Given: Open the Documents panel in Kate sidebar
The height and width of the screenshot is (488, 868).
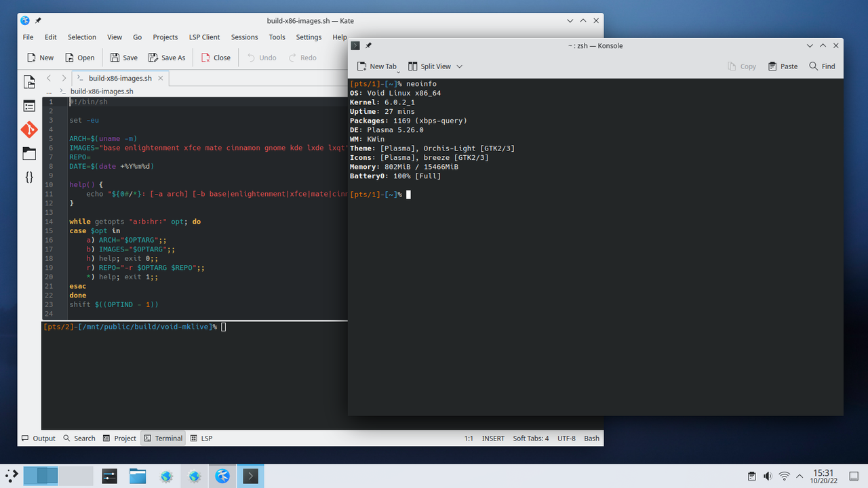Looking at the screenshot, I should coord(29,82).
